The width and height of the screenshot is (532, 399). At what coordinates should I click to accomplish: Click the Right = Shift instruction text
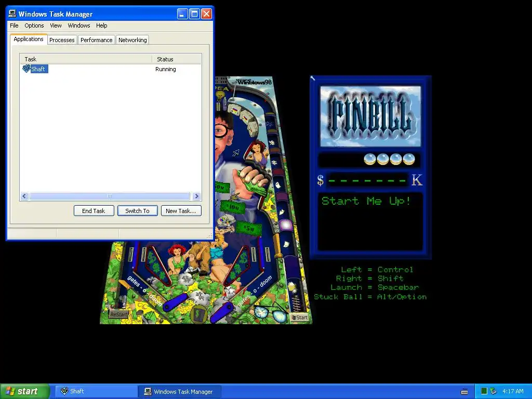(x=370, y=278)
